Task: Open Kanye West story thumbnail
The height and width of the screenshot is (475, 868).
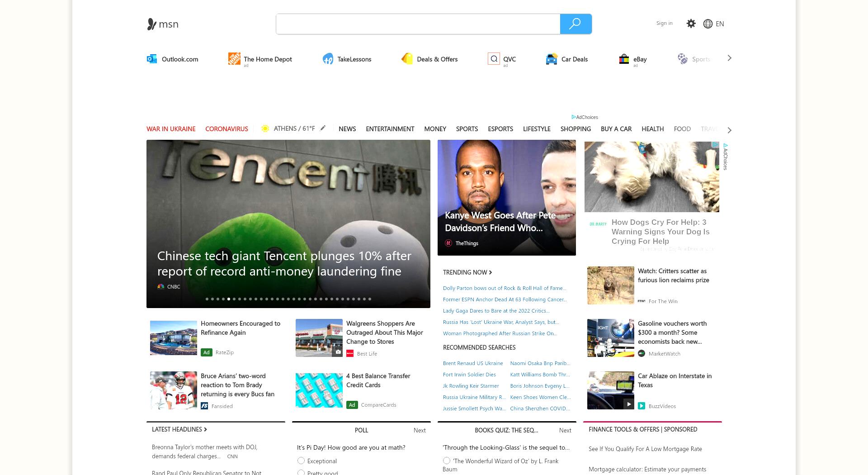Action: tap(507, 198)
